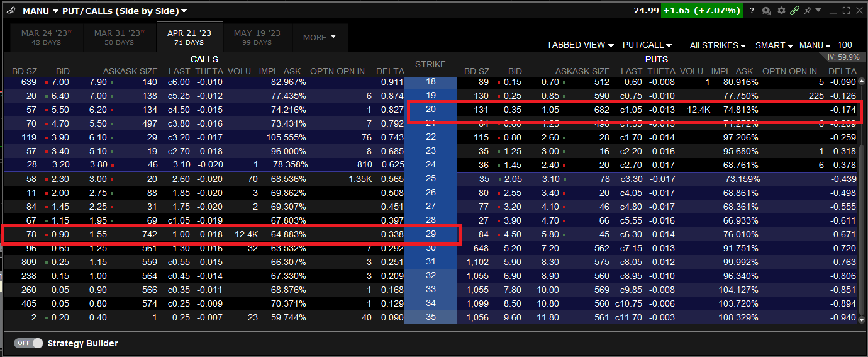This screenshot has height=357, width=868.
Task: Select strike 25 cell
Action: (430, 179)
